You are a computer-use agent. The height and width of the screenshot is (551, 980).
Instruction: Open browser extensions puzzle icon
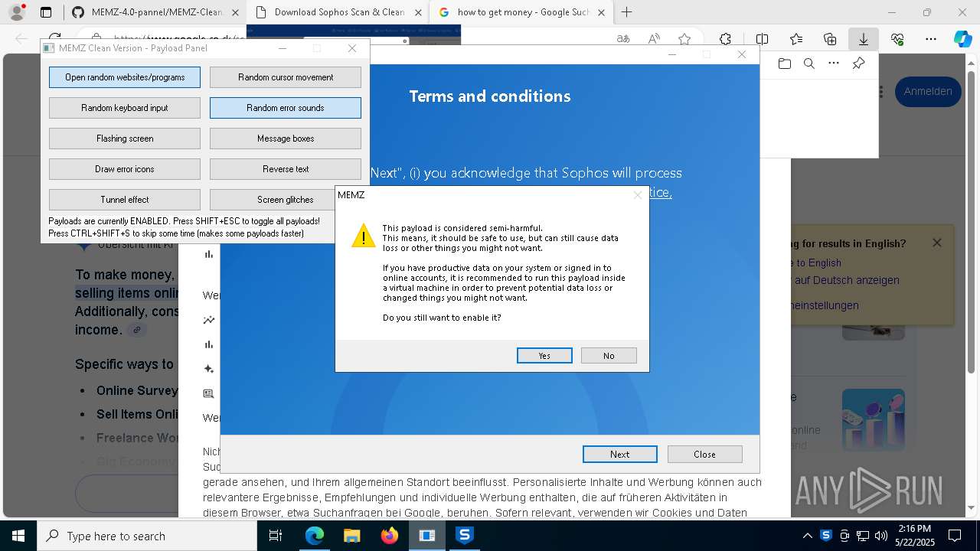coord(725,39)
